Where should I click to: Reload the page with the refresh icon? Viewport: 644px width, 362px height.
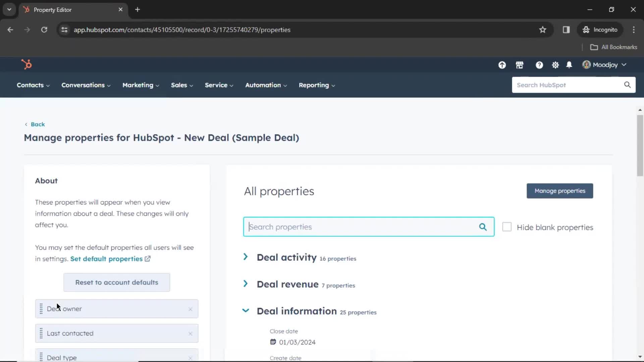point(44,30)
